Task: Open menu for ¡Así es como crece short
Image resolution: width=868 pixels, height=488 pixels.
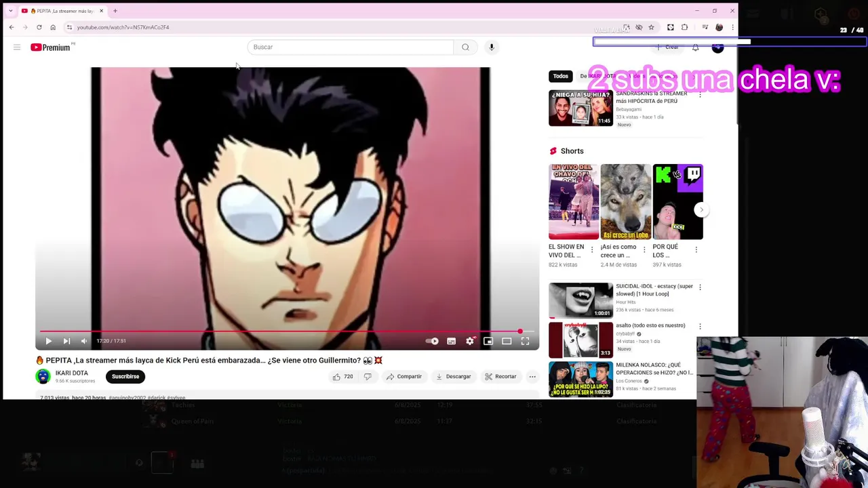Action: tap(644, 250)
